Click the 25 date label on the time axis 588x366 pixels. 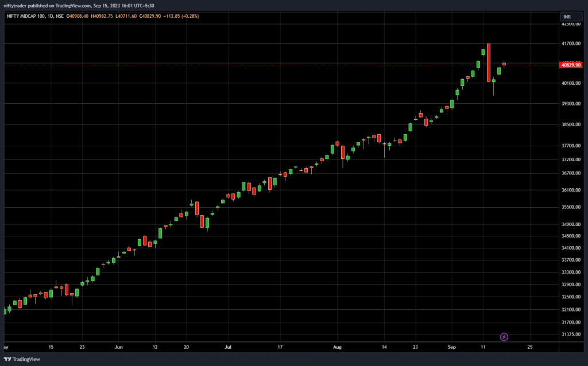pos(530,347)
